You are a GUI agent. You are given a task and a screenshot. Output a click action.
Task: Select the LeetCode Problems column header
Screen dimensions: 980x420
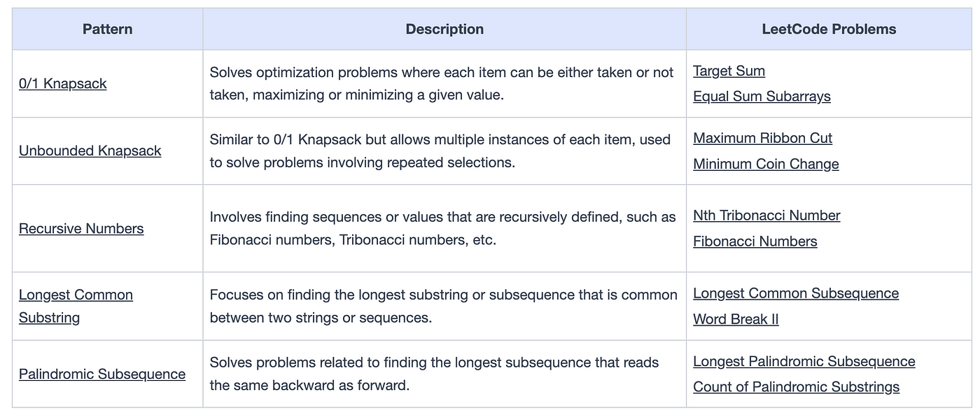pos(829,29)
